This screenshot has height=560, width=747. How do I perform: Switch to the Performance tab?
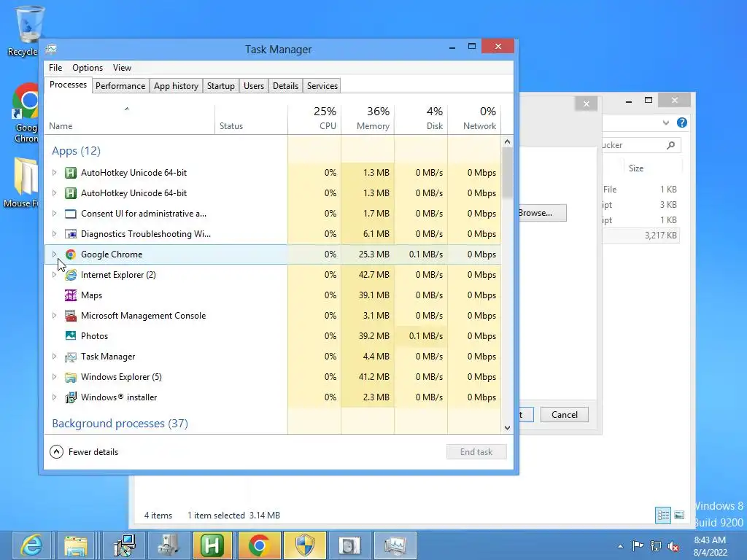pos(120,86)
